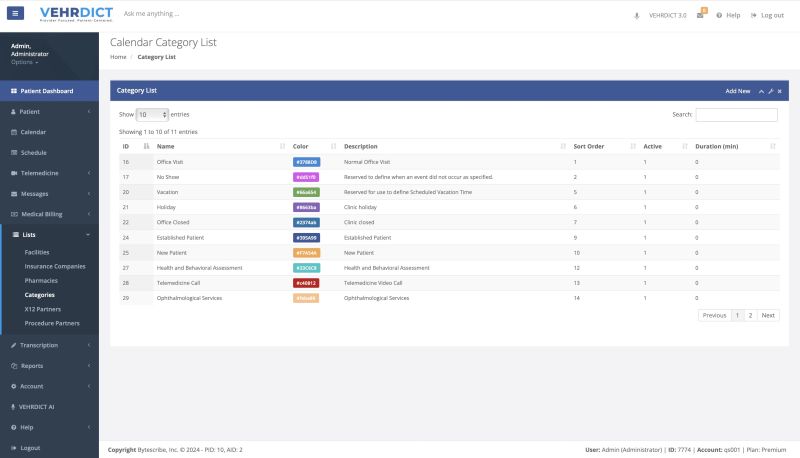Expand the Medical Billing sidebar menu
The height and width of the screenshot is (458, 800).
tap(42, 214)
